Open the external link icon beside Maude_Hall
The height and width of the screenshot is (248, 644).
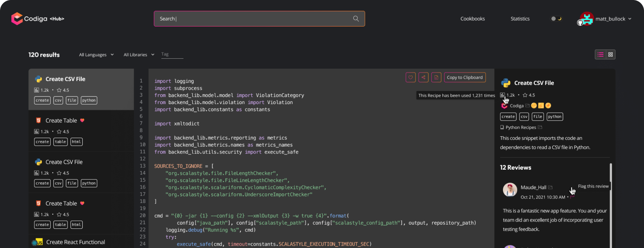point(550,187)
